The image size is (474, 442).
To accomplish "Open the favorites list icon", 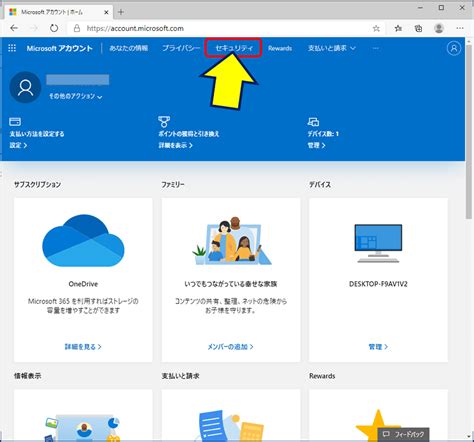I will coord(398,28).
